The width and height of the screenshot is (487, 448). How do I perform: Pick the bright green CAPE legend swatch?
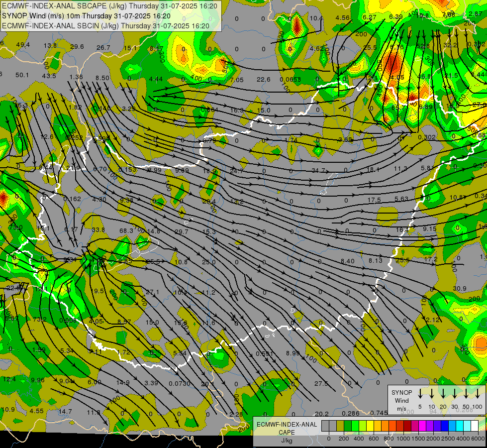(x=355, y=426)
